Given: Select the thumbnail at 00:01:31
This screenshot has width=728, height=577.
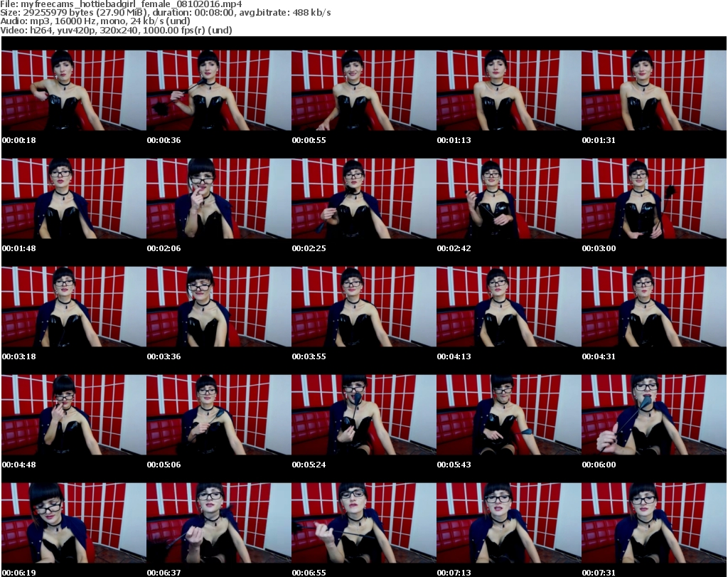Looking at the screenshot, I should [x=653, y=90].
